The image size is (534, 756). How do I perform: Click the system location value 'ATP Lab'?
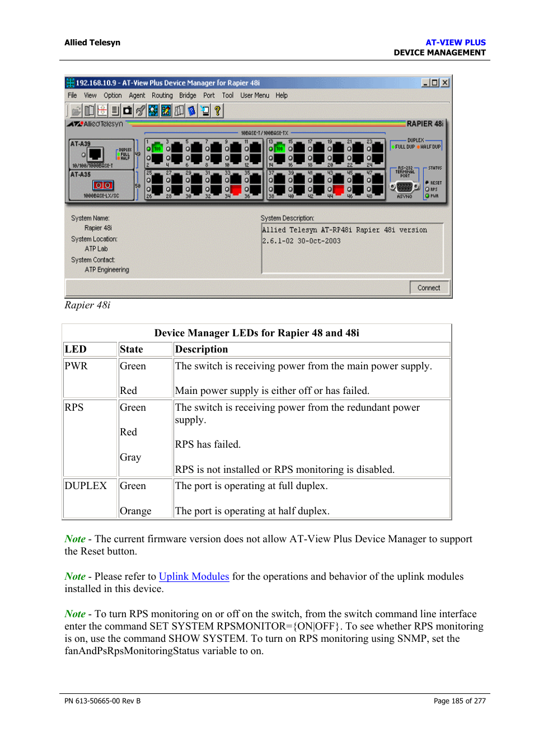[x=96, y=249]
